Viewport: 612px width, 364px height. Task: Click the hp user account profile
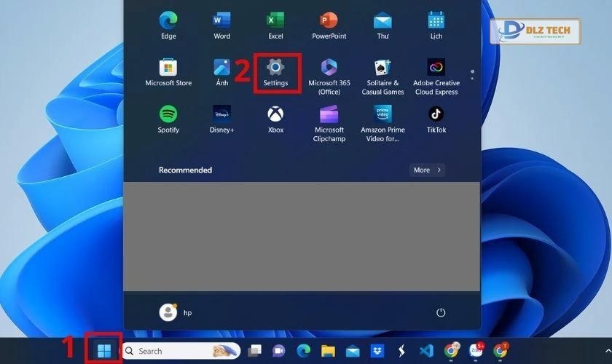click(x=176, y=312)
